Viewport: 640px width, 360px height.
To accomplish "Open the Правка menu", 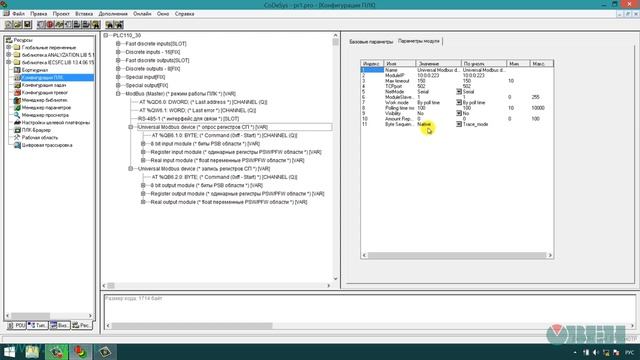I will click(x=38, y=14).
